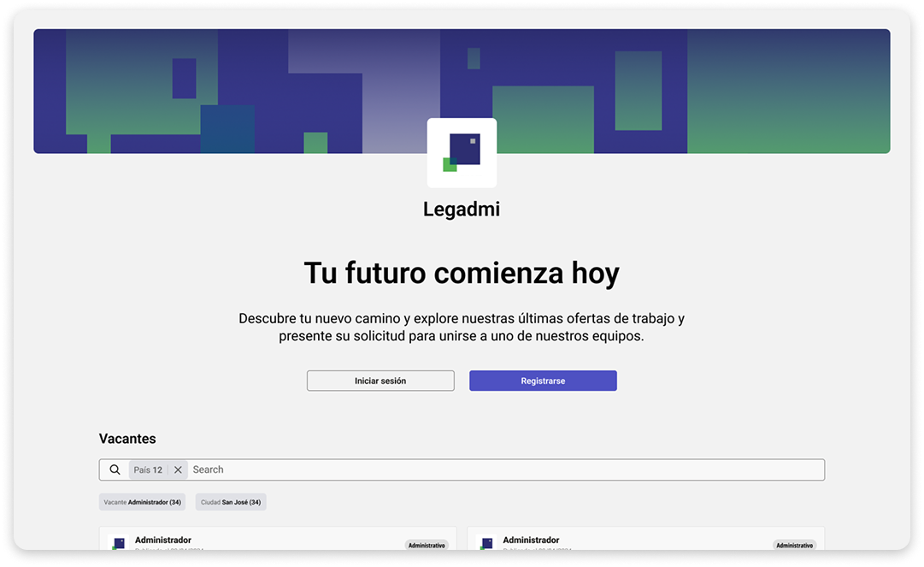The height and width of the screenshot is (567, 924).
Task: Select the País 12 filter tag
Action: 148,470
